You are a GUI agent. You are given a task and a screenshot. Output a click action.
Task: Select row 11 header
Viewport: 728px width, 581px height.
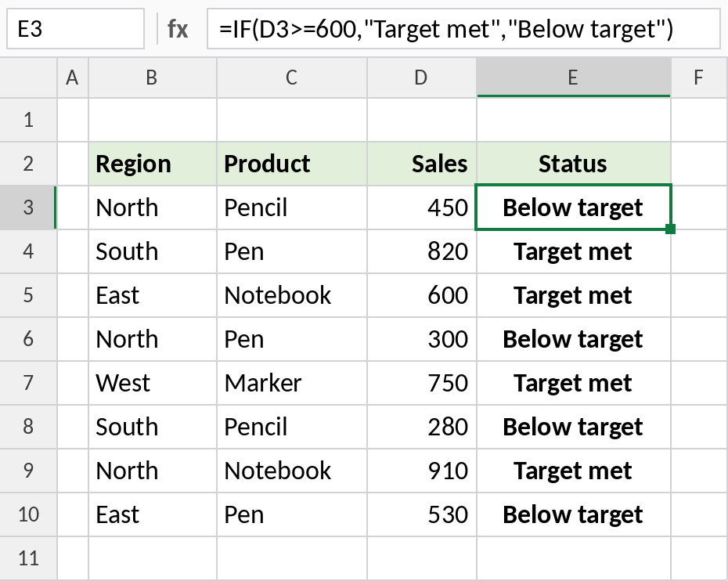28,558
